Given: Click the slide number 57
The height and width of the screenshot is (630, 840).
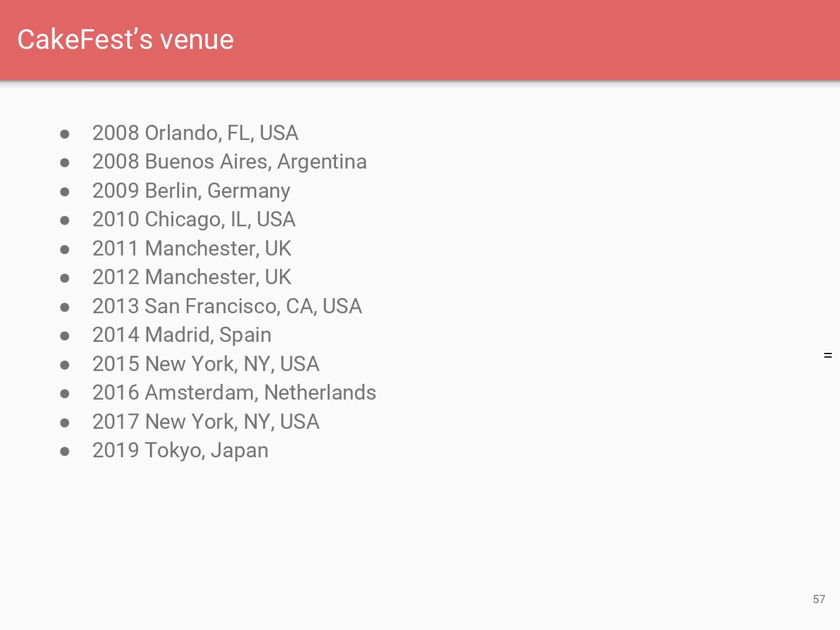Looking at the screenshot, I should tap(818, 599).
